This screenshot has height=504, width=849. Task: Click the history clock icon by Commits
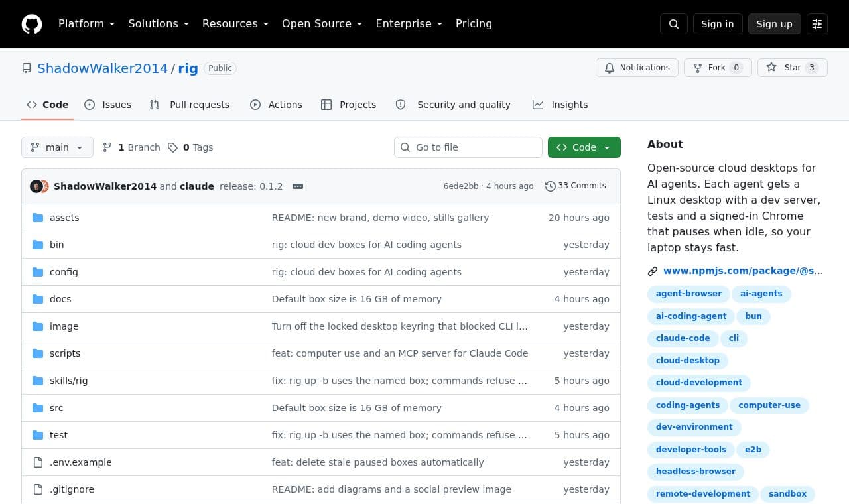[x=550, y=186]
